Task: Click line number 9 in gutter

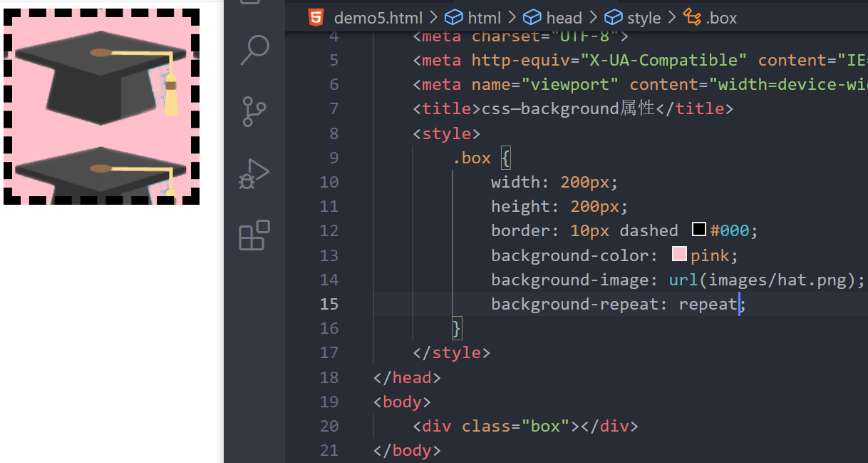Action: tap(334, 158)
